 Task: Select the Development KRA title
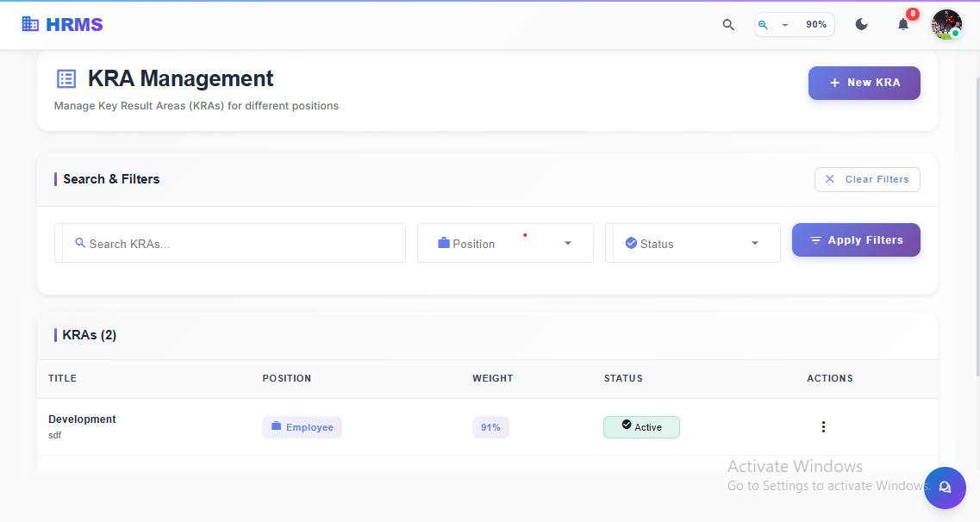point(82,419)
